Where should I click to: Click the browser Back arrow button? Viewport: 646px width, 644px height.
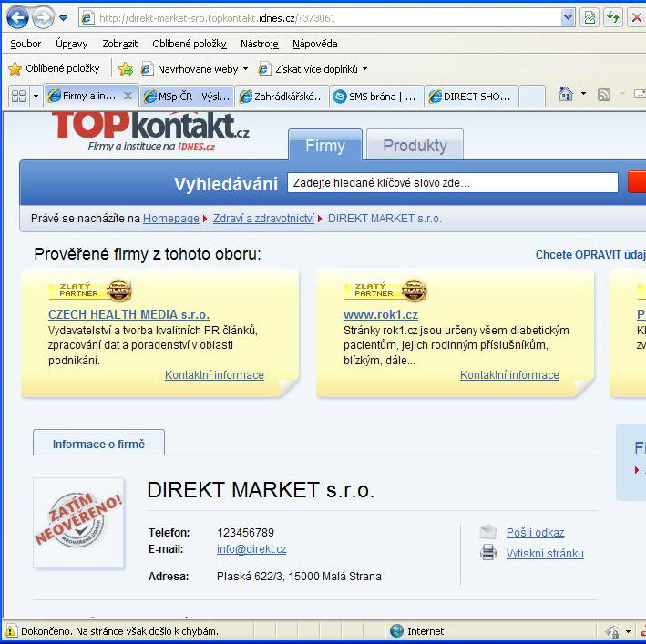coord(17,17)
